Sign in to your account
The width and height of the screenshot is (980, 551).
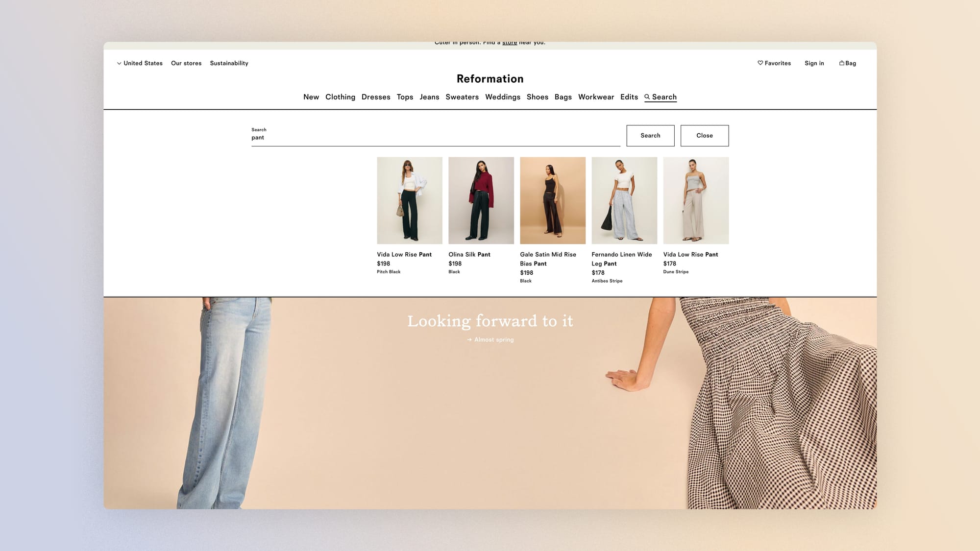[814, 63]
